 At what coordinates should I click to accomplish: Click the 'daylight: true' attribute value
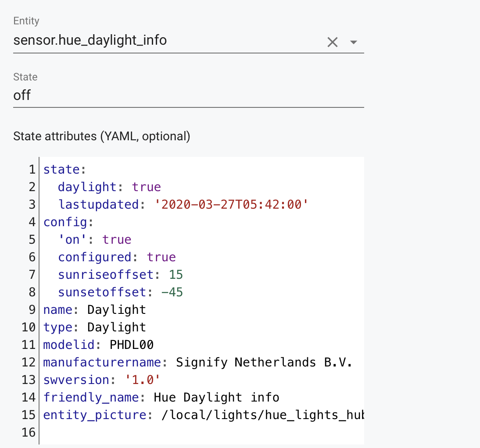(146, 187)
